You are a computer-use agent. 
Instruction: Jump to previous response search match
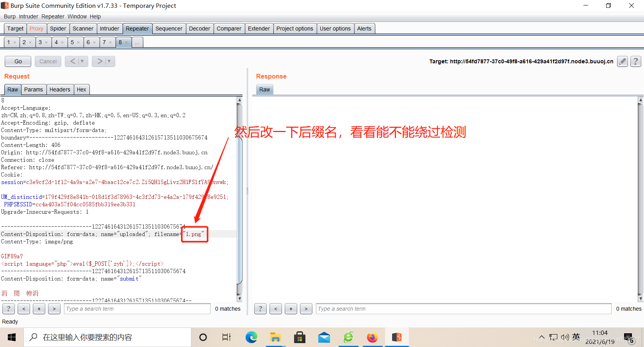click(x=276, y=309)
